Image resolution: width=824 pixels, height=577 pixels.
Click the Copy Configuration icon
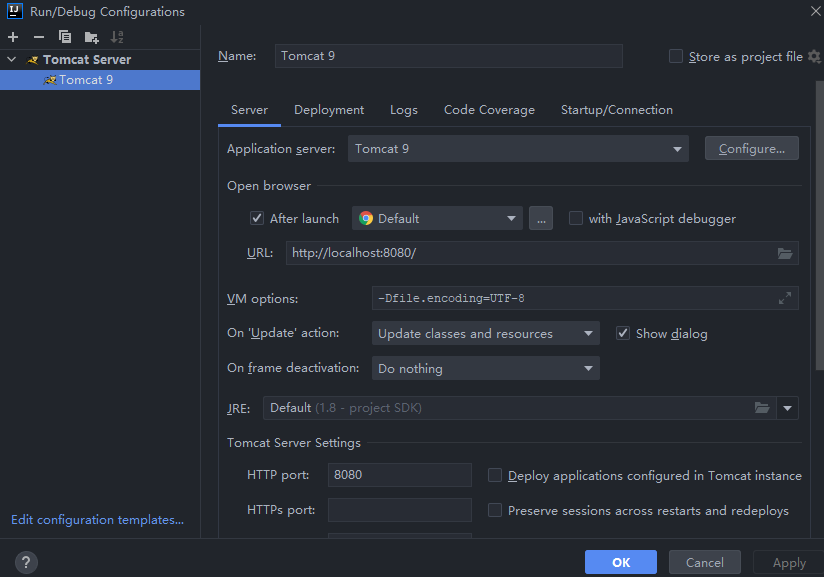point(65,37)
